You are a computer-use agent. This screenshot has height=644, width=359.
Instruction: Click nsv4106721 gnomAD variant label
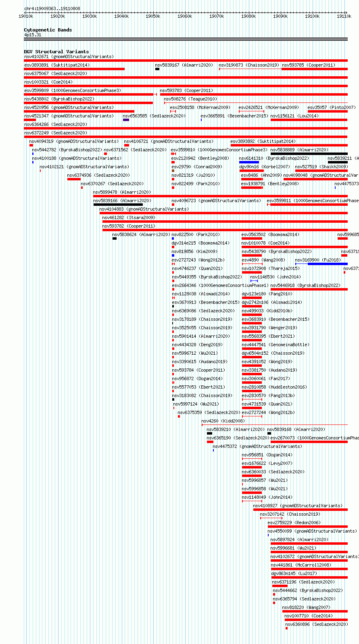click(x=169, y=141)
